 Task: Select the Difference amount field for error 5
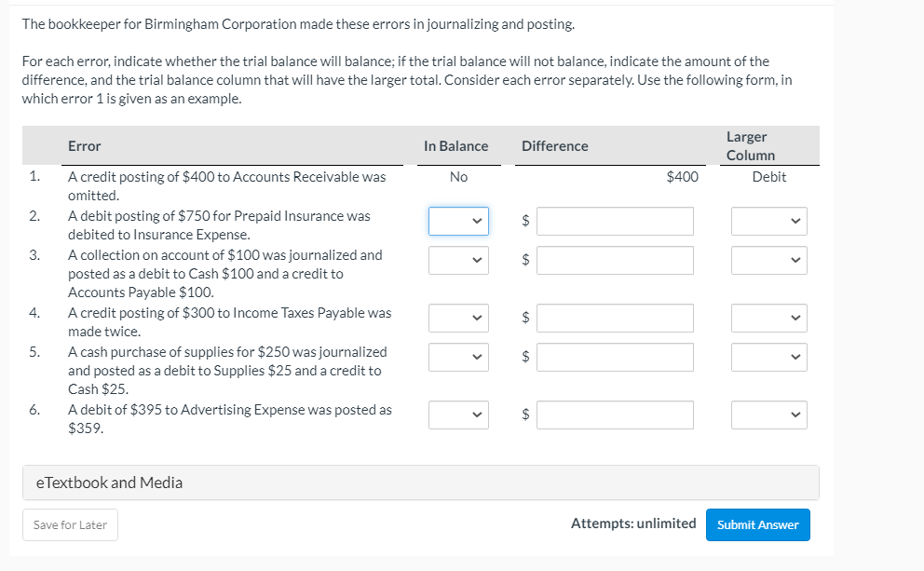(x=615, y=357)
